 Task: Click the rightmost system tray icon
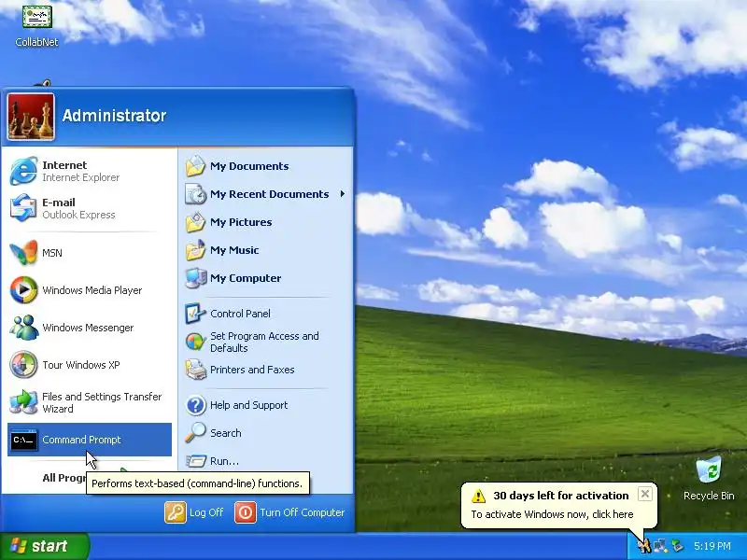(x=677, y=546)
